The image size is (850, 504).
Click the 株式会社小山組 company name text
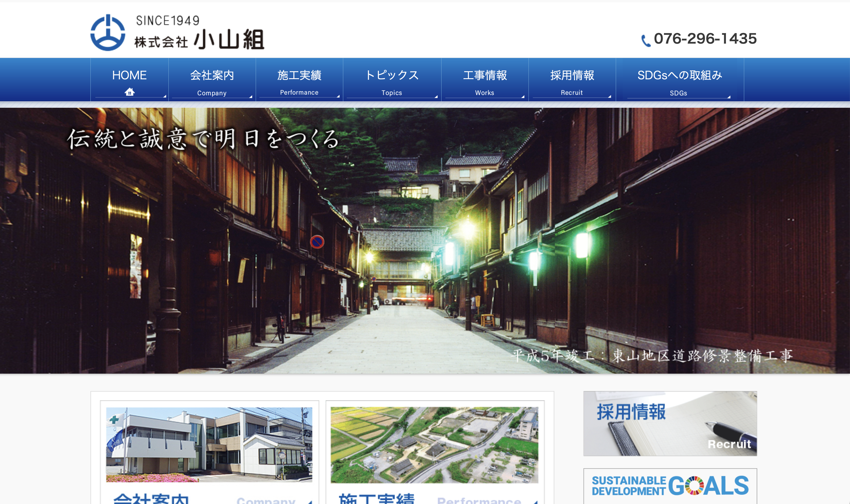[199, 40]
